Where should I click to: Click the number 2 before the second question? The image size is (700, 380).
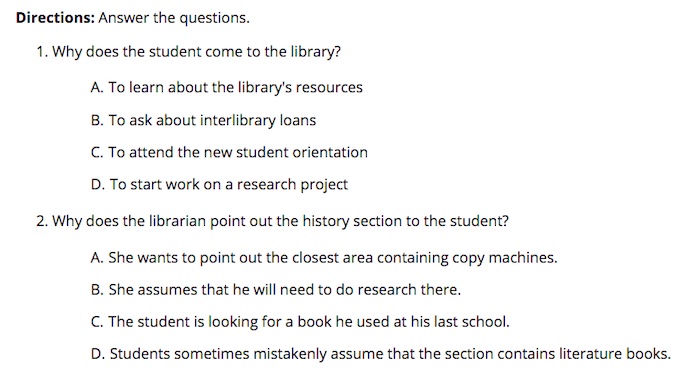[x=42, y=221]
